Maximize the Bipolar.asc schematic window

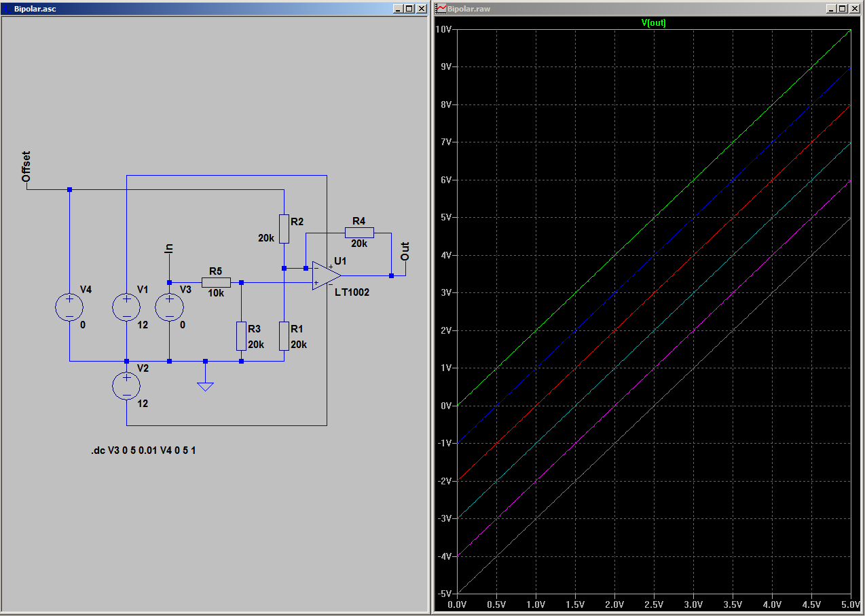click(x=409, y=9)
